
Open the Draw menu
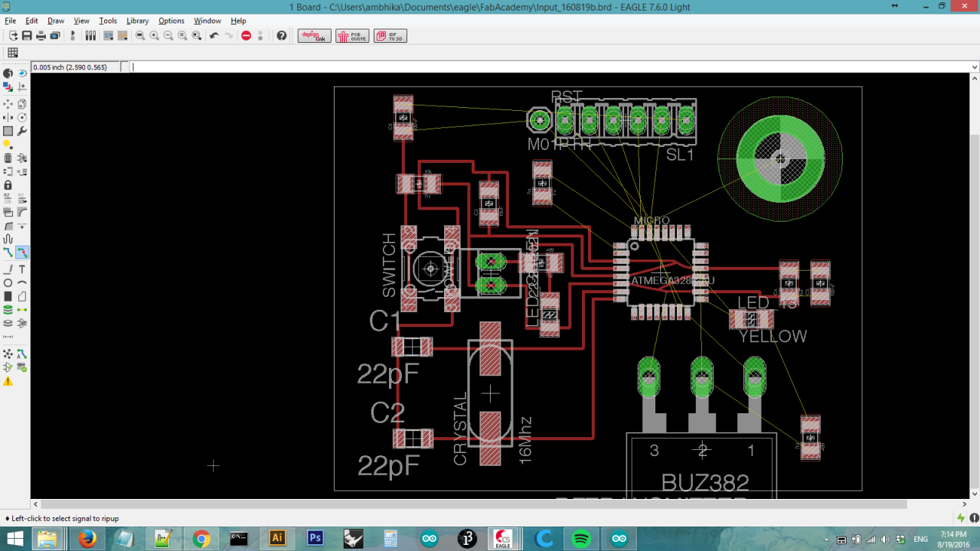pyautogui.click(x=56, y=21)
